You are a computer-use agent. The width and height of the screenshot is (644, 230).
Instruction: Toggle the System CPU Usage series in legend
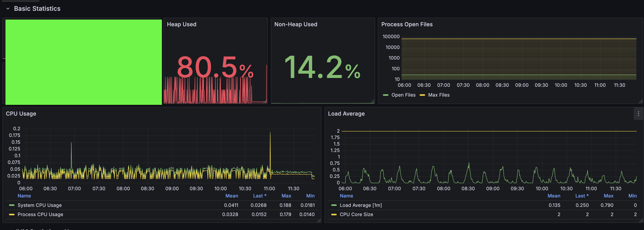pyautogui.click(x=40, y=205)
